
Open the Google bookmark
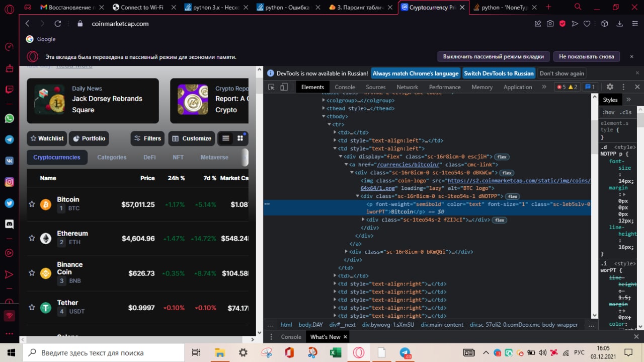[41, 39]
